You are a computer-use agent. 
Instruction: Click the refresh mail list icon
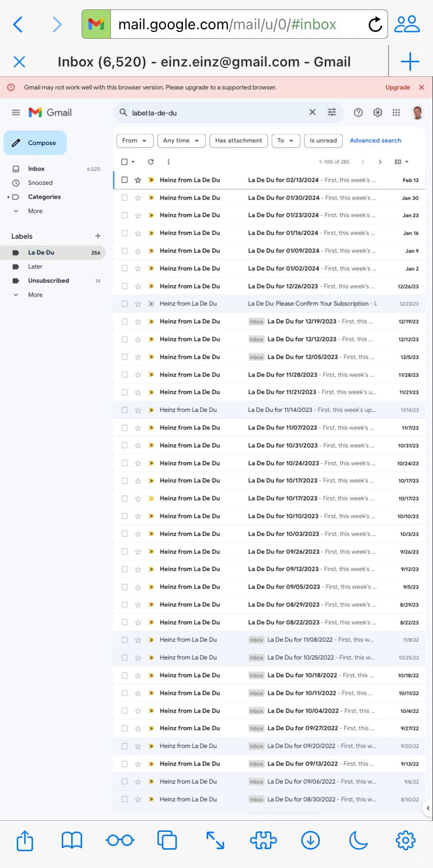click(151, 162)
